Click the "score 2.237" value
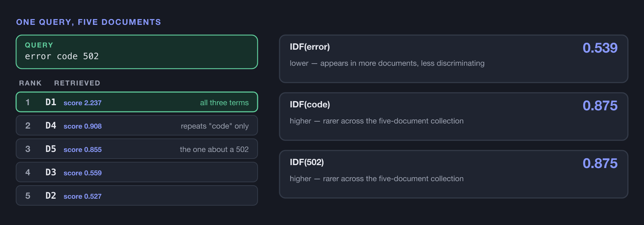The image size is (644, 225). pos(83,103)
